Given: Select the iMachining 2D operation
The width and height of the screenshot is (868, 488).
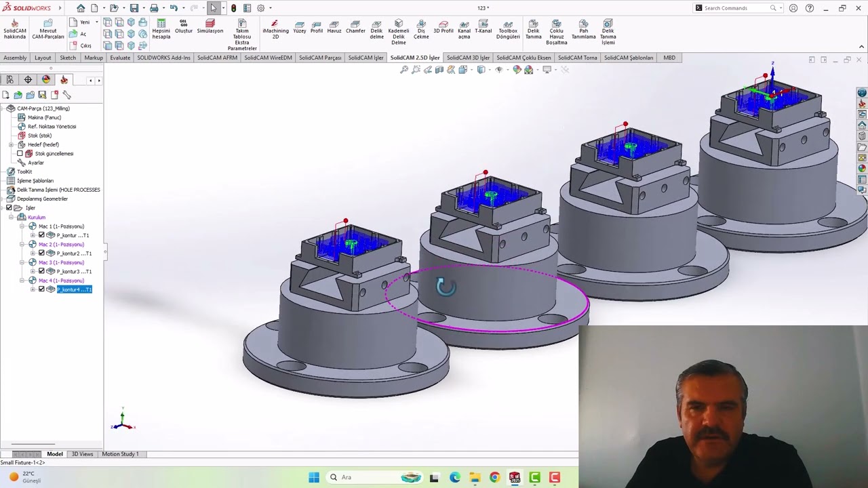Looking at the screenshot, I should (x=275, y=29).
